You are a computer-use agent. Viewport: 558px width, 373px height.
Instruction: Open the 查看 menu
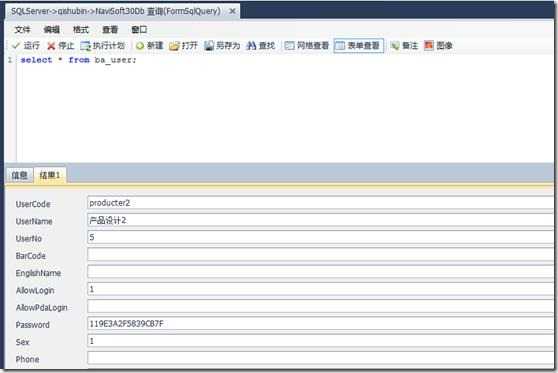click(110, 30)
